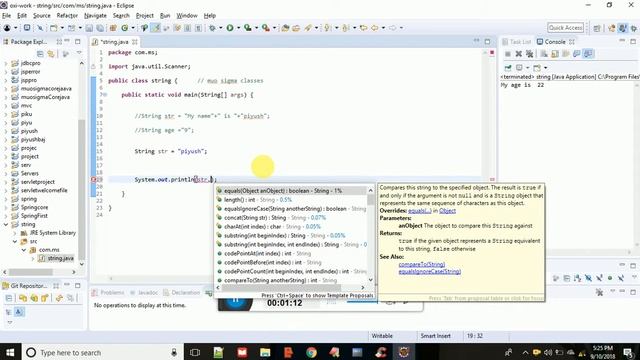This screenshot has height=360, width=640.
Task: Minimize the Package Explorer view
Action: 67,41
